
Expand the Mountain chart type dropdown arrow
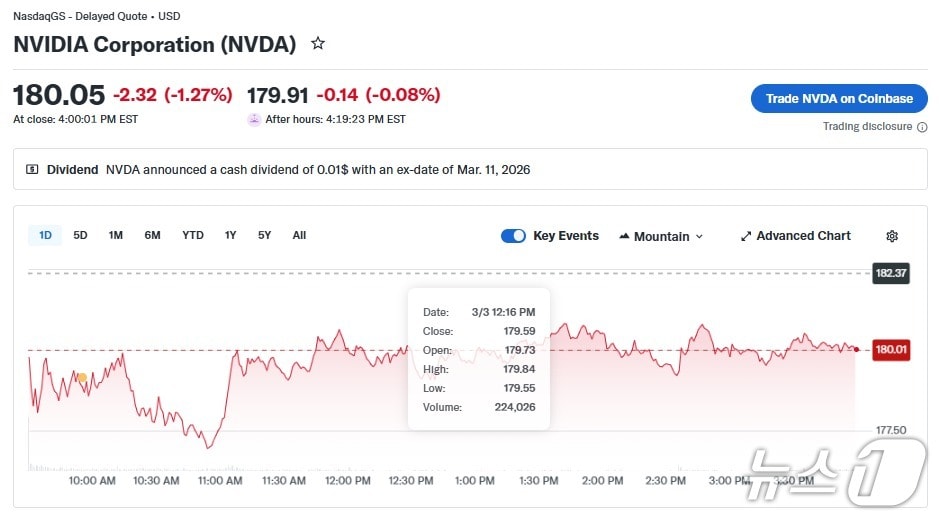(699, 237)
